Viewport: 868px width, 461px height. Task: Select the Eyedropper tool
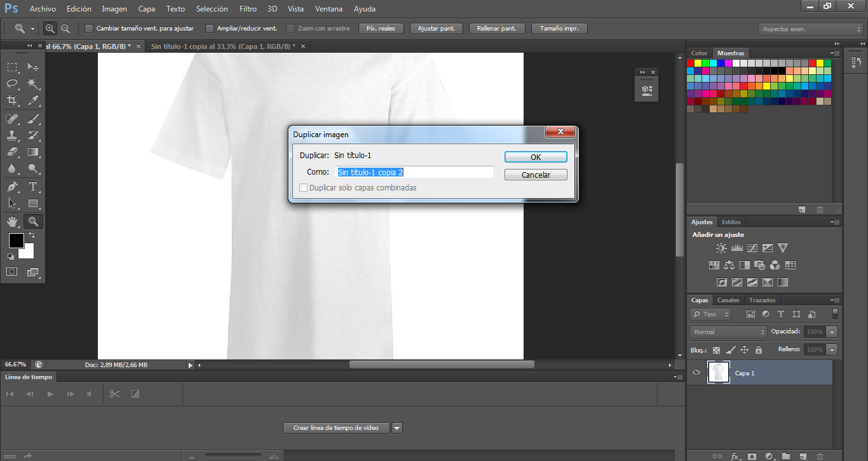point(33,100)
